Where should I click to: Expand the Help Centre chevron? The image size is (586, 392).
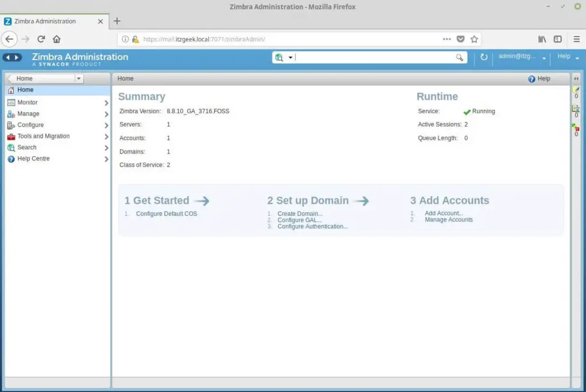tap(106, 159)
